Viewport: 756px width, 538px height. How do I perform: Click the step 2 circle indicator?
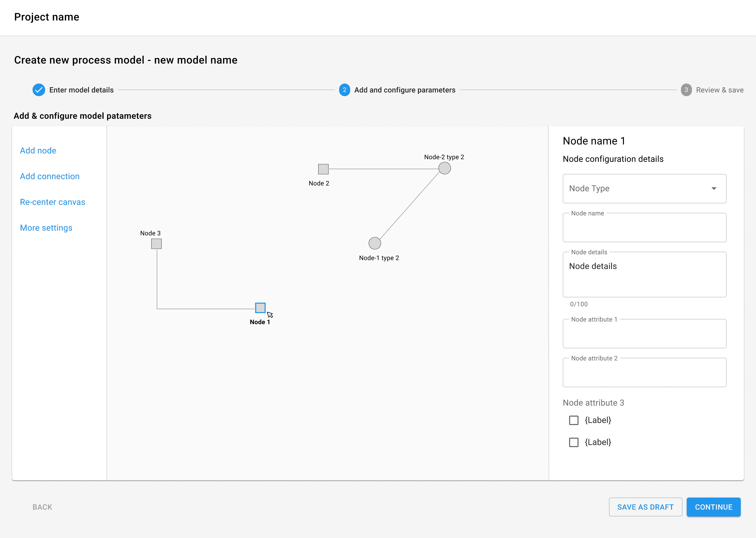(344, 90)
